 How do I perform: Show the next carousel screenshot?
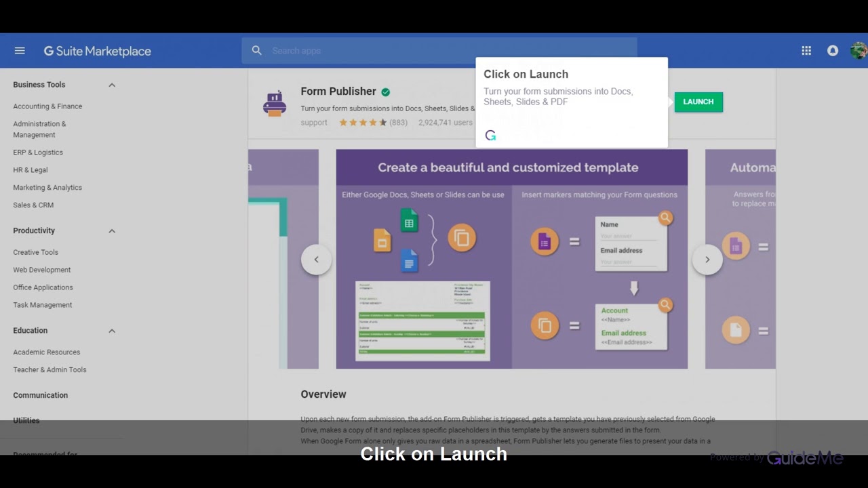(707, 260)
